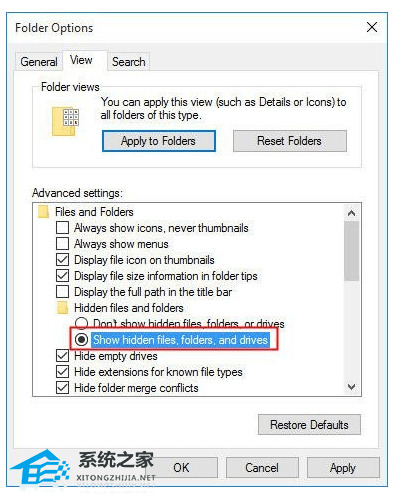Enable Always show icons, never thumbnails
Image resolution: width=402 pixels, height=496 pixels.
[x=62, y=228]
